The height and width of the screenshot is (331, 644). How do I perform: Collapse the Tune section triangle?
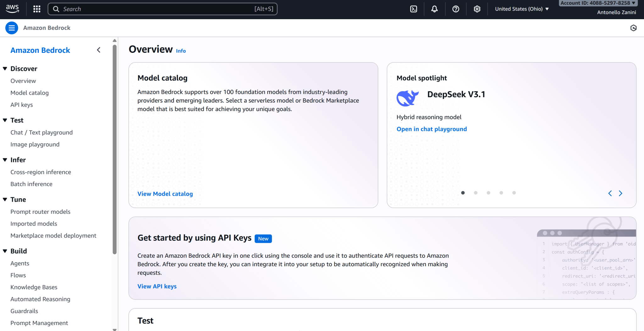(5, 199)
